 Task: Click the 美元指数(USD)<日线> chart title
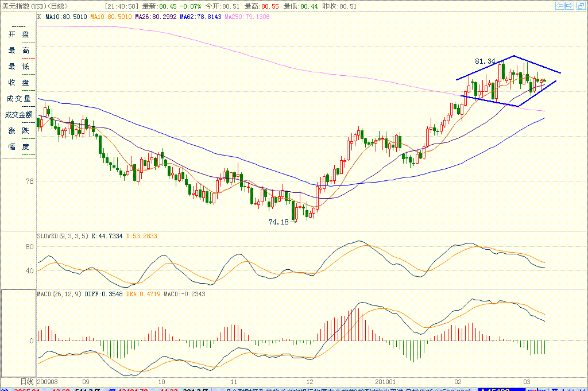(x=35, y=6)
